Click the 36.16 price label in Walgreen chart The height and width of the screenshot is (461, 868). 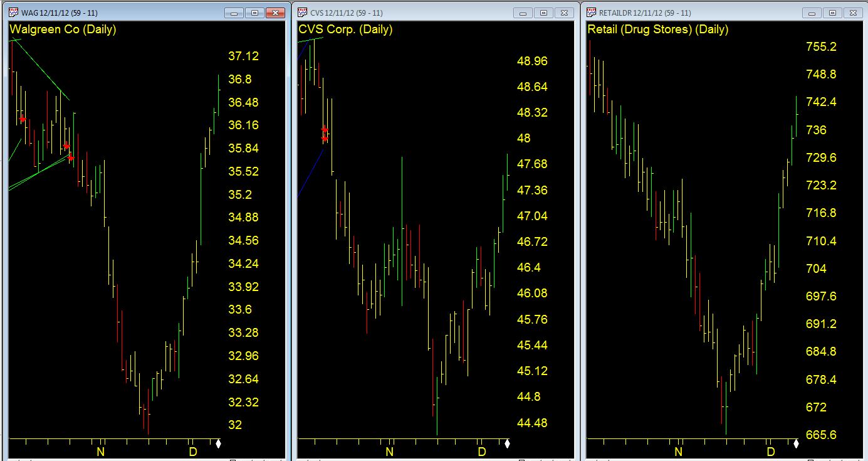click(x=243, y=125)
